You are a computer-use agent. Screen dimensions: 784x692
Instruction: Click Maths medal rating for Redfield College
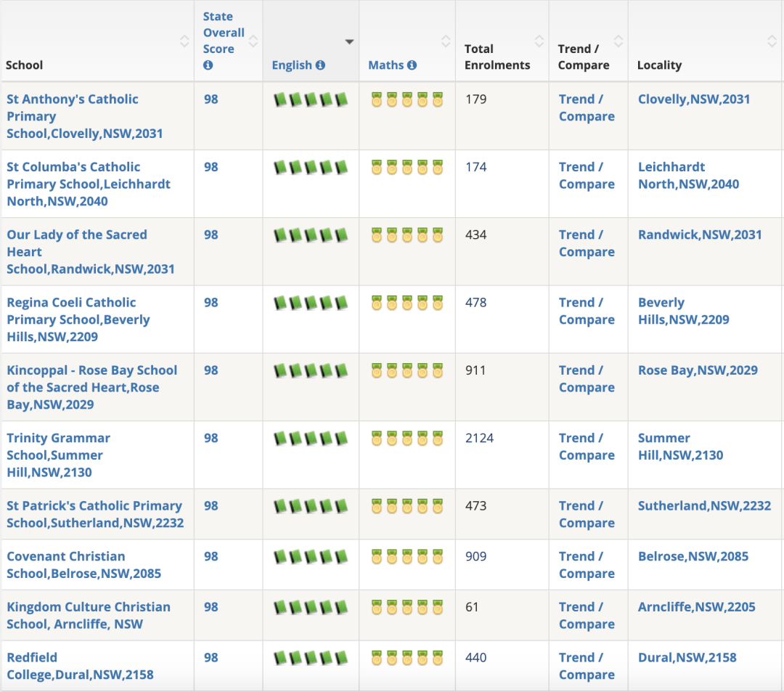tap(407, 657)
